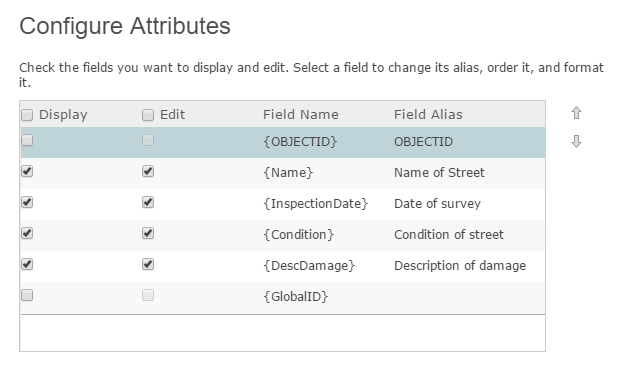Uncheck Edit for DescDamage field
The image size is (635, 376).
tap(148, 264)
